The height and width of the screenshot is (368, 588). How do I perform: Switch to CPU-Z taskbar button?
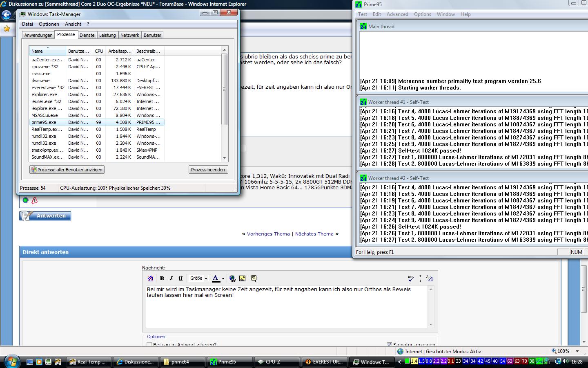pyautogui.click(x=276, y=362)
